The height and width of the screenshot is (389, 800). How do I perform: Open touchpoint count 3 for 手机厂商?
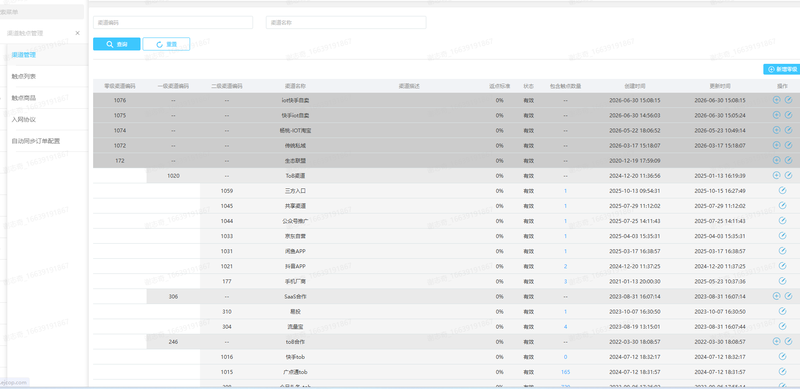565,281
